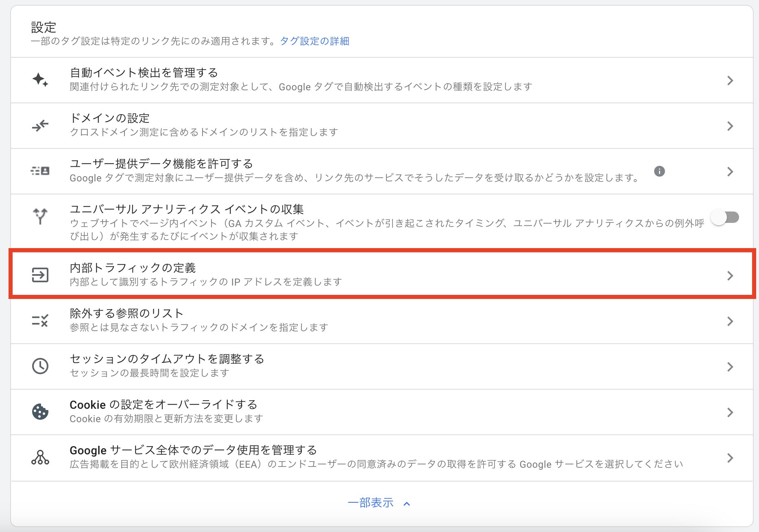Open ドメインの設定 using the right chevron

[730, 126]
